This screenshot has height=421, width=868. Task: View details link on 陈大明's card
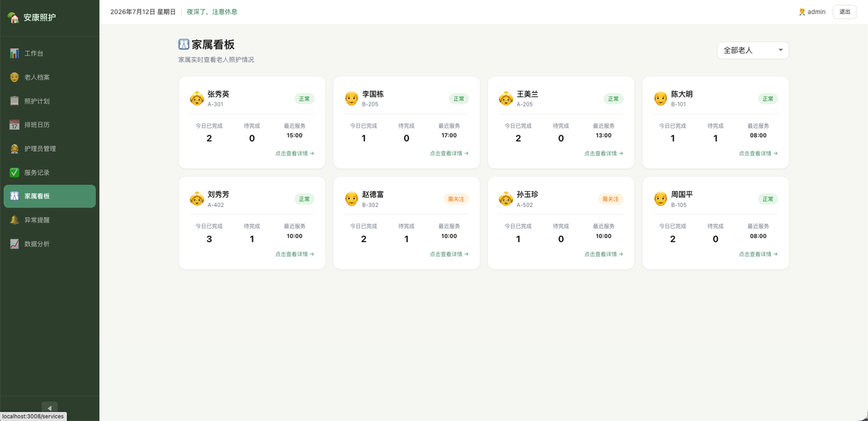pos(758,153)
